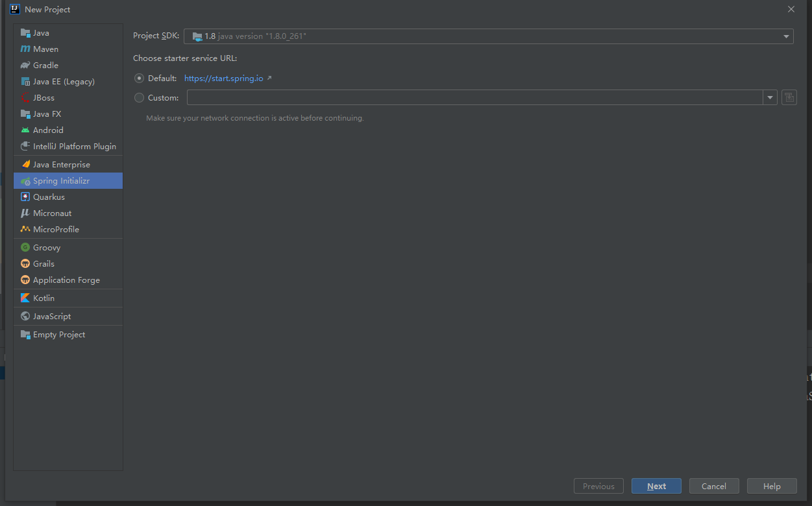Click the Quarkus icon
Viewport: 812px width, 506px height.
pyautogui.click(x=25, y=197)
